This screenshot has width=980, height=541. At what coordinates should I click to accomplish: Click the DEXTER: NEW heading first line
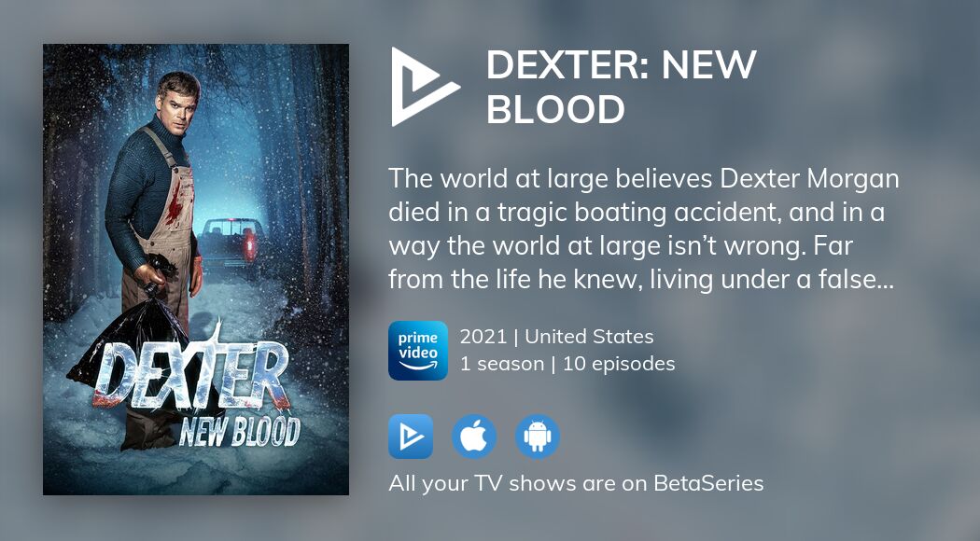[622, 65]
